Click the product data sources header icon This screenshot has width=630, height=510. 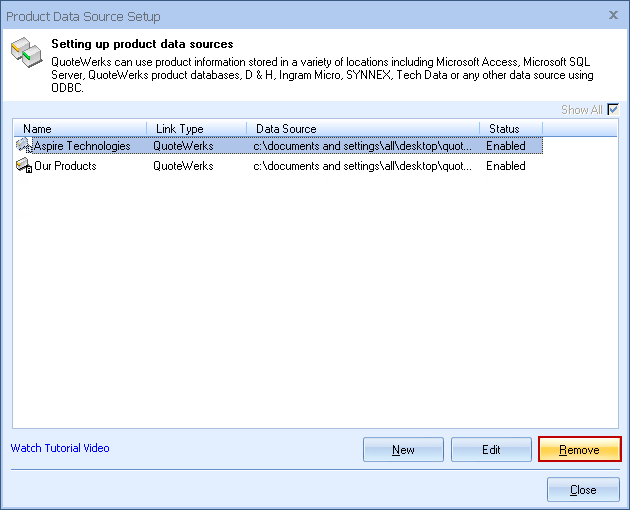tap(26, 57)
